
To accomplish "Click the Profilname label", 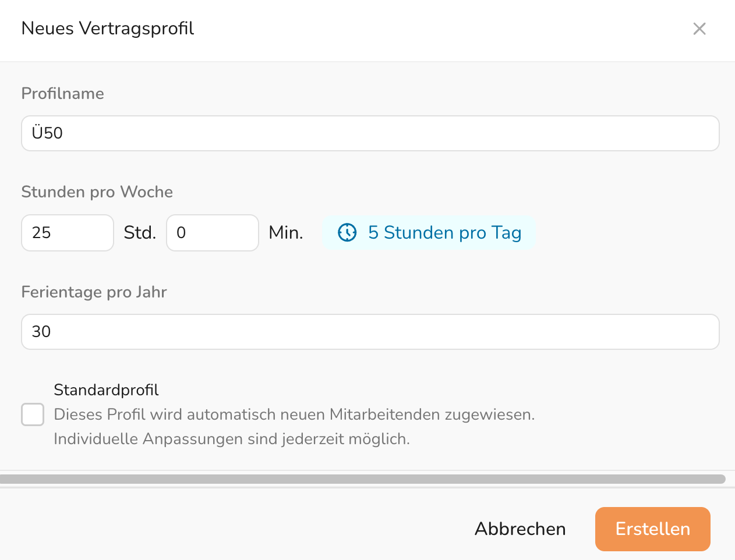I will coord(62,94).
